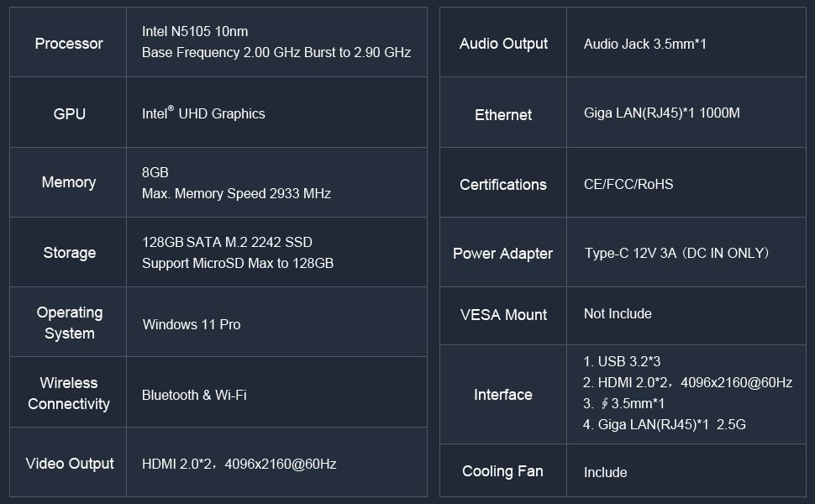Image resolution: width=815 pixels, height=504 pixels.
Task: Click the Audio Output label
Action: (x=503, y=44)
